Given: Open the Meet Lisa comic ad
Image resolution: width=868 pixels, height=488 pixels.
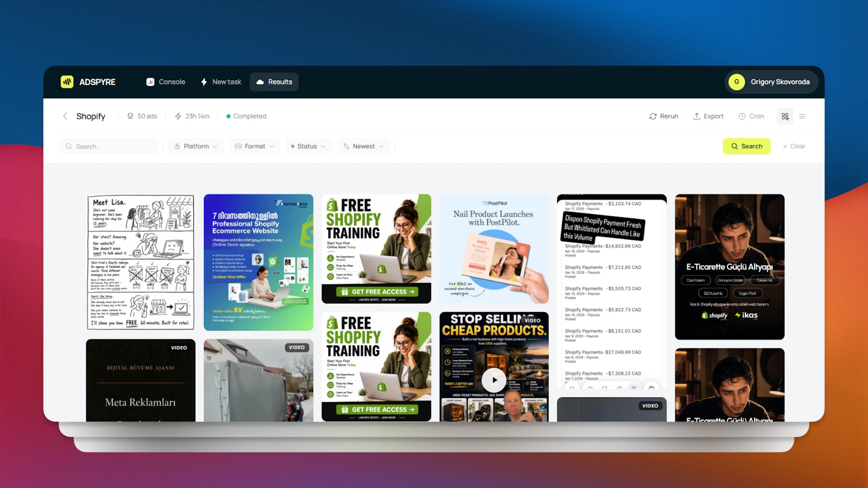Looking at the screenshot, I should [141, 262].
